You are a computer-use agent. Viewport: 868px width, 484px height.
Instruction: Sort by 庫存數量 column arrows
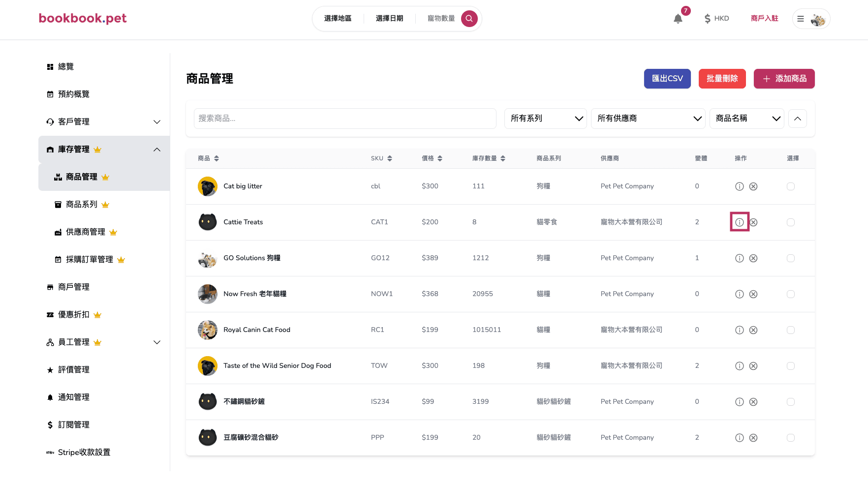[503, 158]
